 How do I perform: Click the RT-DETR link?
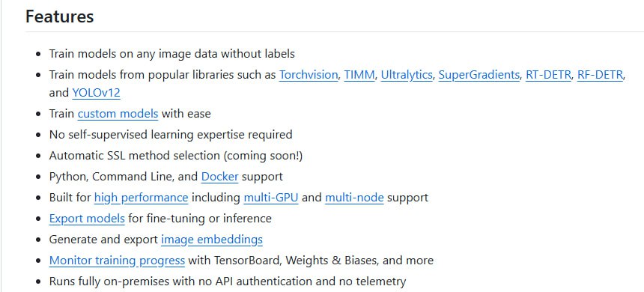coord(548,75)
